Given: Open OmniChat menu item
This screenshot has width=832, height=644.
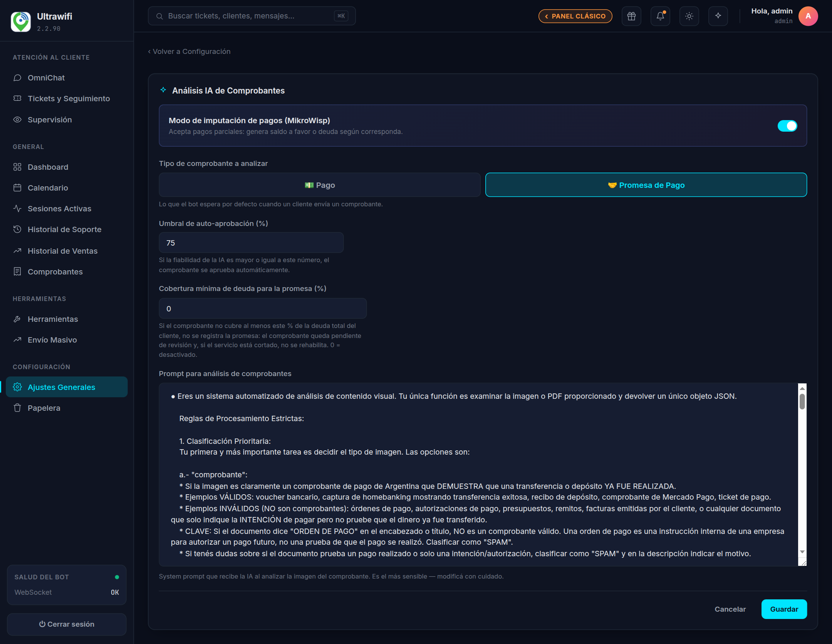Looking at the screenshot, I should coord(67,78).
